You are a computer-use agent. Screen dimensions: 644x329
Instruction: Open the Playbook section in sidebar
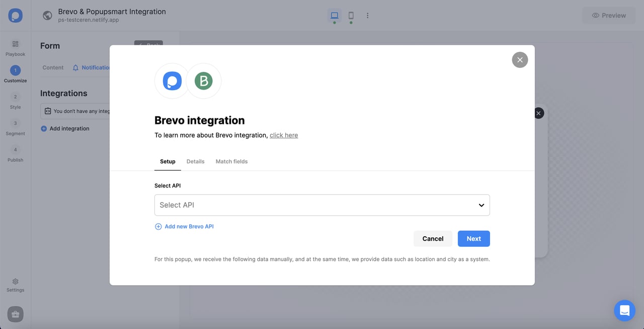[x=15, y=48]
